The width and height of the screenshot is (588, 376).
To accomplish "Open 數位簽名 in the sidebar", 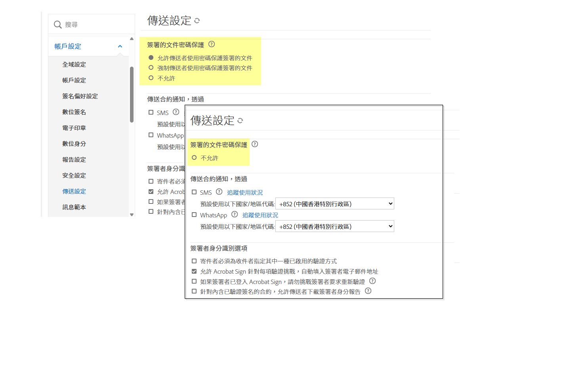I will click(74, 112).
